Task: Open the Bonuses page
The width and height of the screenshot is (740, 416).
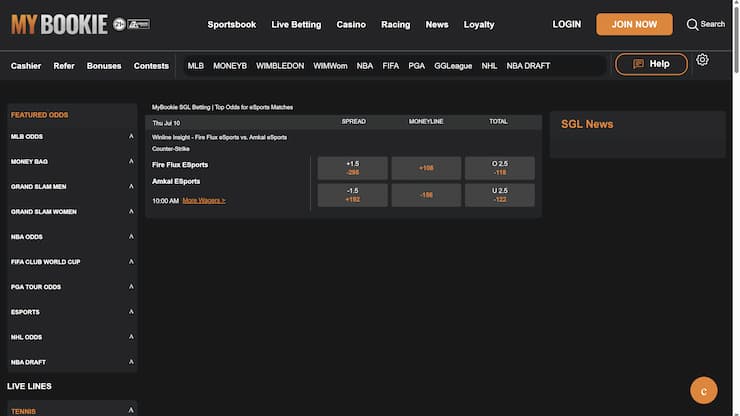Action: pos(104,66)
